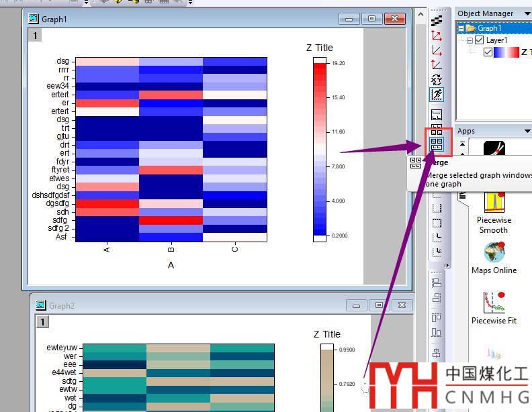Collapse the Layer1 tree node
This screenshot has height=412, width=532.
470,40
